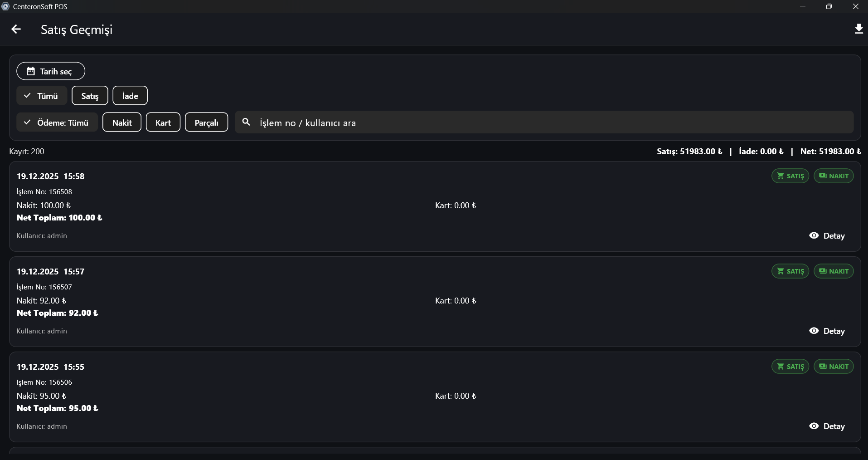
Task: Filter payments by Nakit
Action: [122, 122]
